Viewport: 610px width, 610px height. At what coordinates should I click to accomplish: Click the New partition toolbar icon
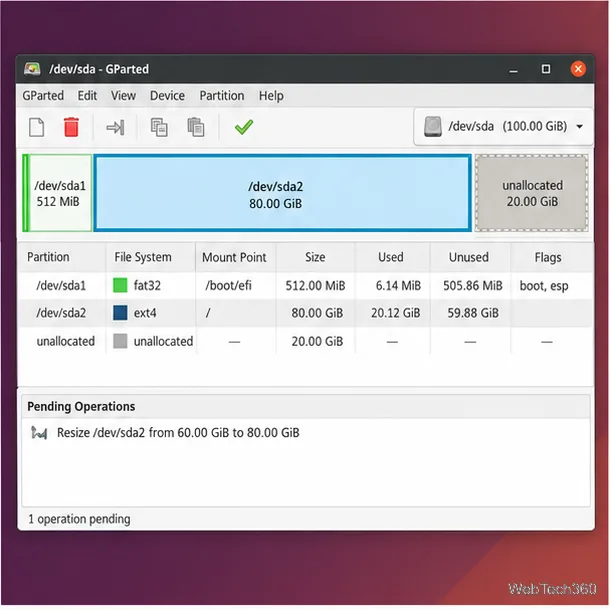click(x=37, y=127)
